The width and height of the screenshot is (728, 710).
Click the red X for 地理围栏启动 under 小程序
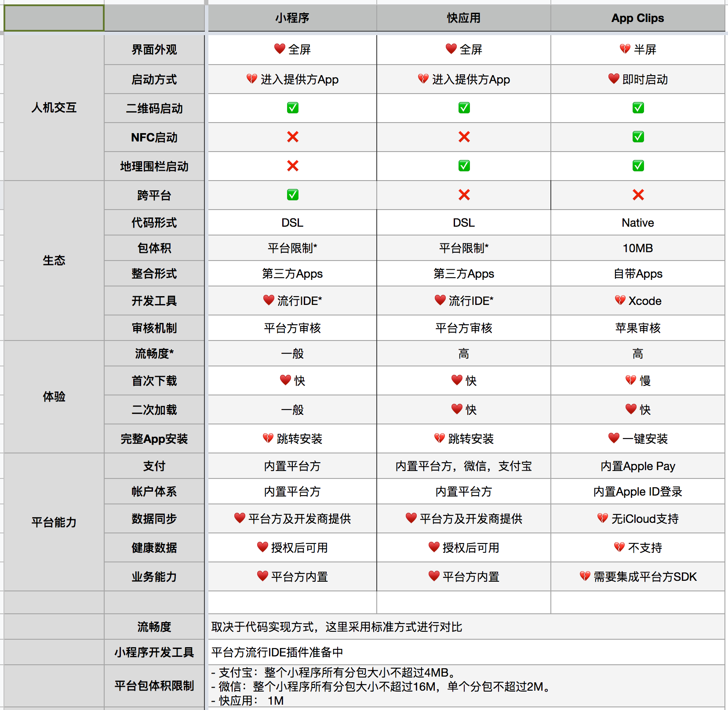click(292, 166)
